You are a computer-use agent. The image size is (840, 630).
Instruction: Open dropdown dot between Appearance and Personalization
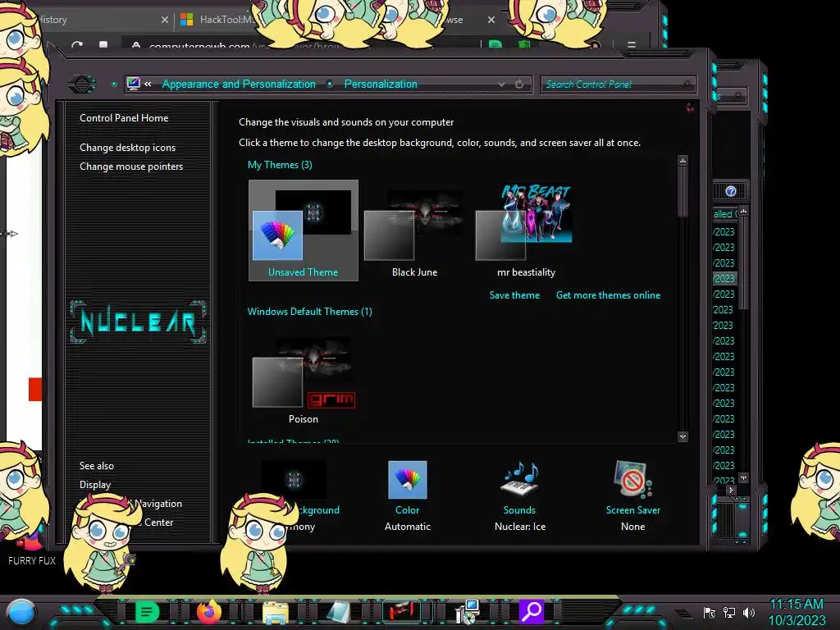coord(330,84)
